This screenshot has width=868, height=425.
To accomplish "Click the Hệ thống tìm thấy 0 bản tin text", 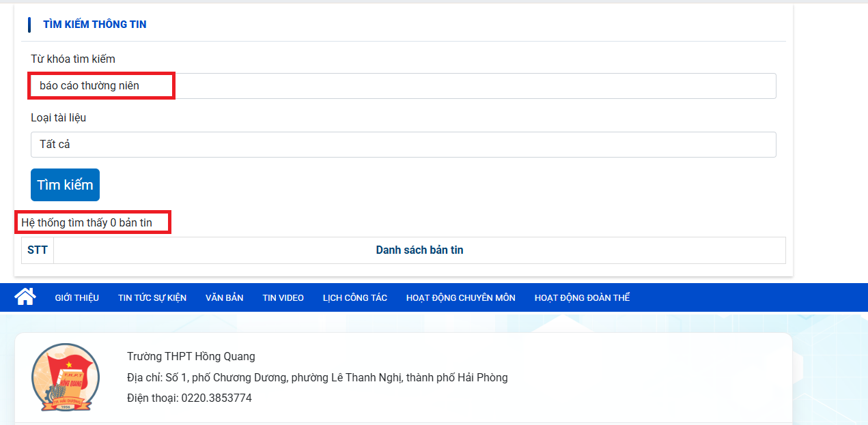I will 87,223.
